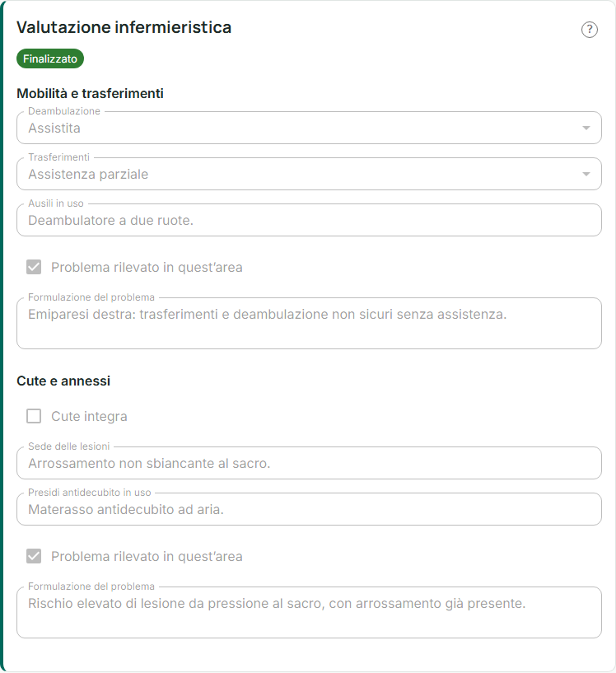Check the Cute integra checkbox
This screenshot has height=673, width=616.
pyautogui.click(x=34, y=416)
